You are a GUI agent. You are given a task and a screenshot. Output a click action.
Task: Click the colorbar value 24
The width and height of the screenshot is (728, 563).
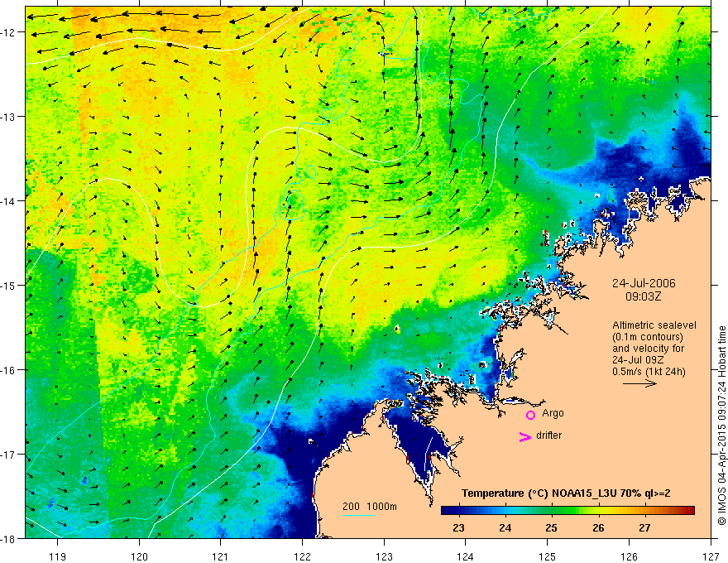505,528
